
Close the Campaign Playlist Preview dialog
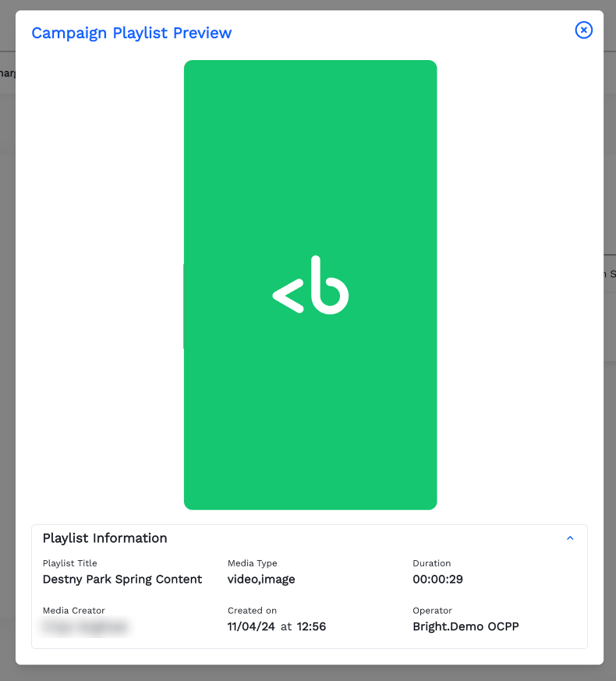click(x=583, y=30)
